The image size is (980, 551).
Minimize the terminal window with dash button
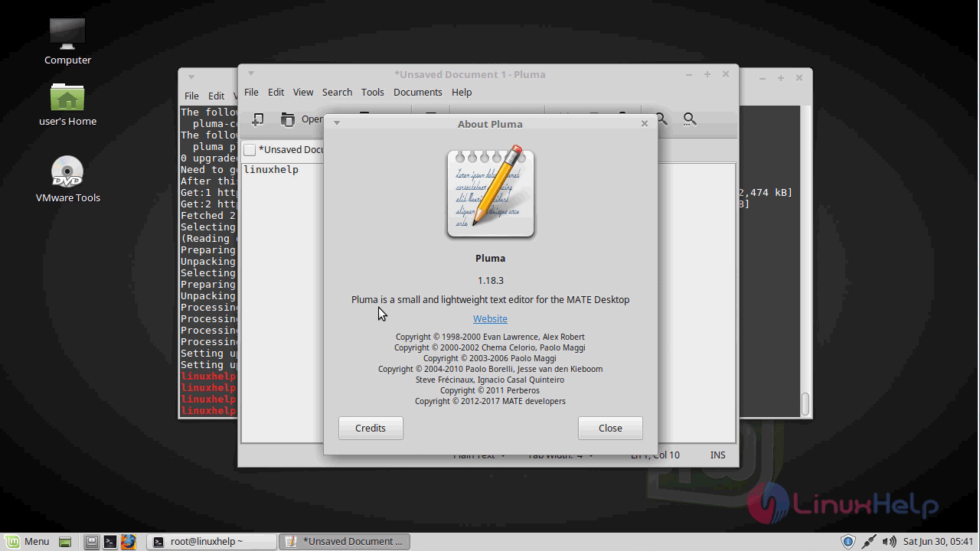point(763,78)
